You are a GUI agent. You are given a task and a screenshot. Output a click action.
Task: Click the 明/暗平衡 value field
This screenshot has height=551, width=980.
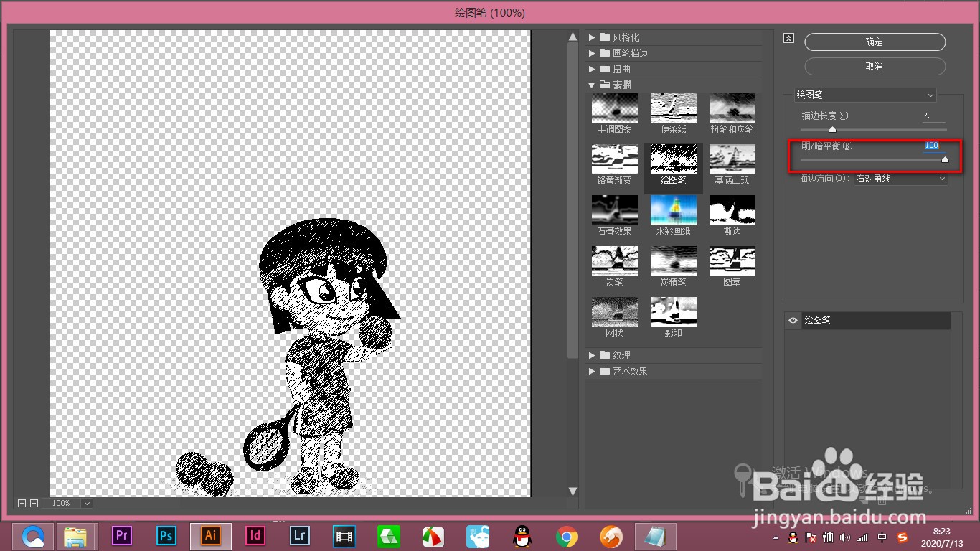[x=934, y=146]
